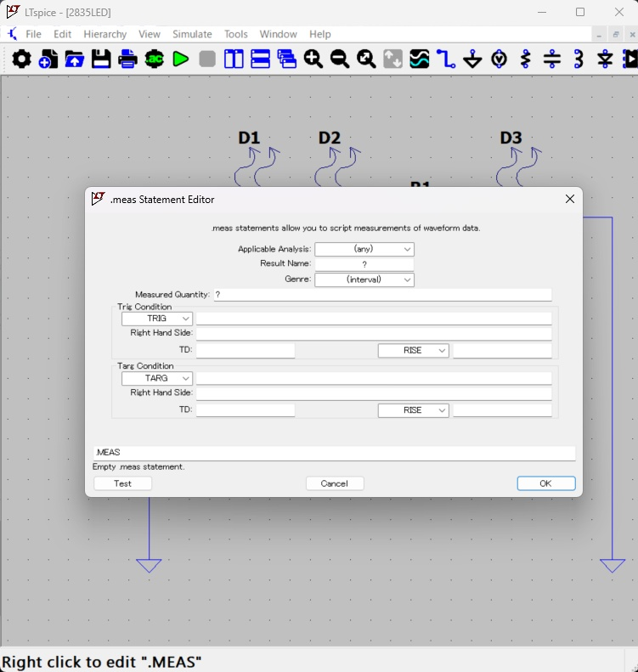Place a capacitor tool
The width and height of the screenshot is (638, 672).
click(552, 59)
